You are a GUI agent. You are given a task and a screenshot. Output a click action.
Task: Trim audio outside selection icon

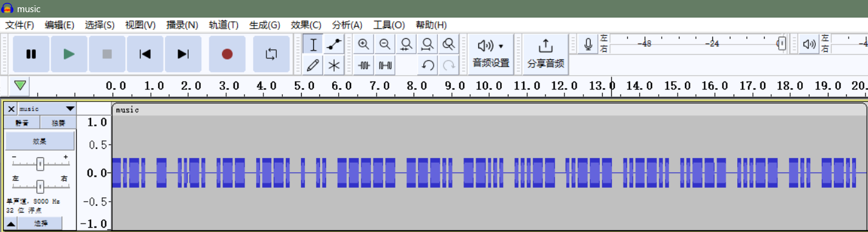364,64
